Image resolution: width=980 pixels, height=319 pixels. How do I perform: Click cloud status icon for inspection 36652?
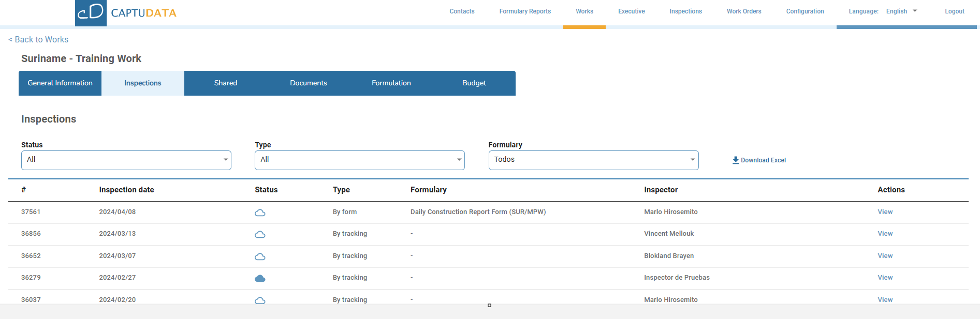click(260, 256)
